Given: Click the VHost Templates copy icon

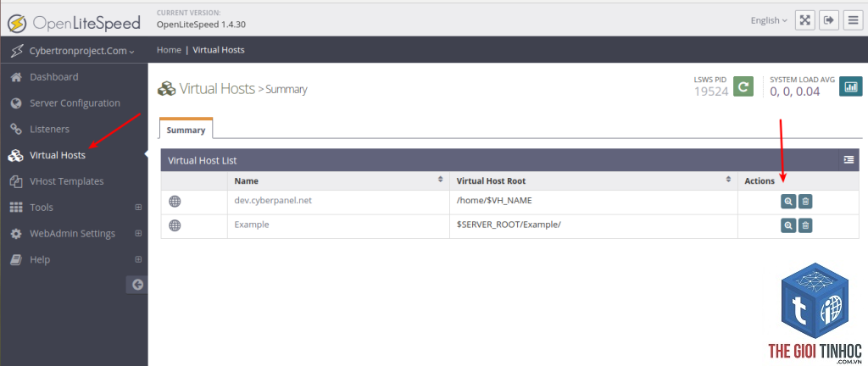Looking at the screenshot, I should (16, 181).
